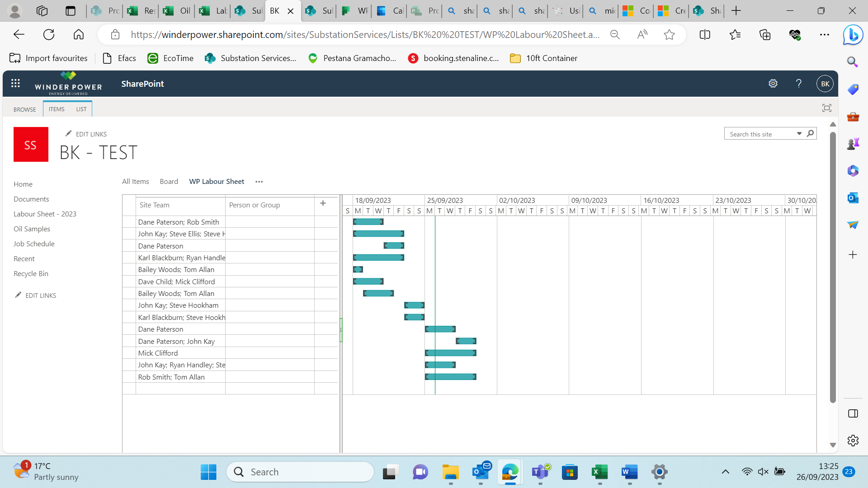The height and width of the screenshot is (488, 868).
Task: Select the Mick Clifford row checkbox
Action: coord(129,352)
